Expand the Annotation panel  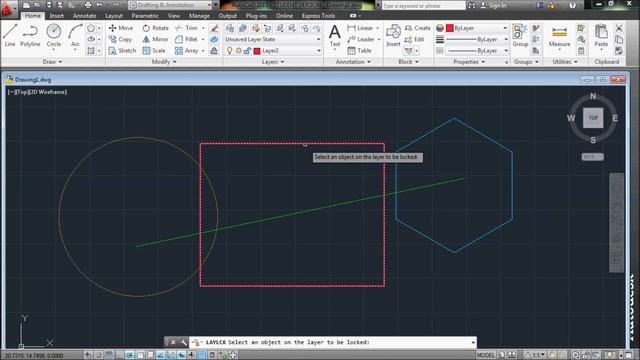click(x=353, y=62)
